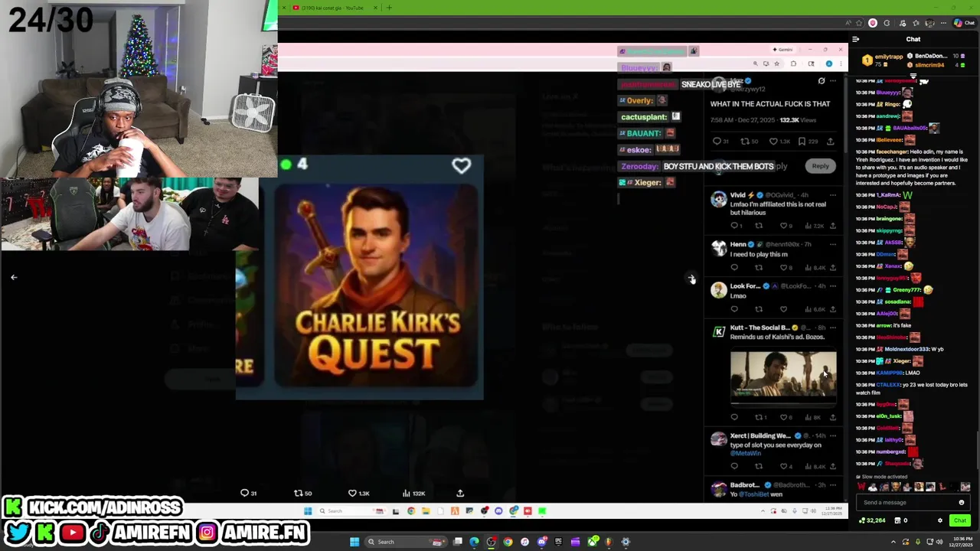Go to previous image with left arrow

coord(14,277)
